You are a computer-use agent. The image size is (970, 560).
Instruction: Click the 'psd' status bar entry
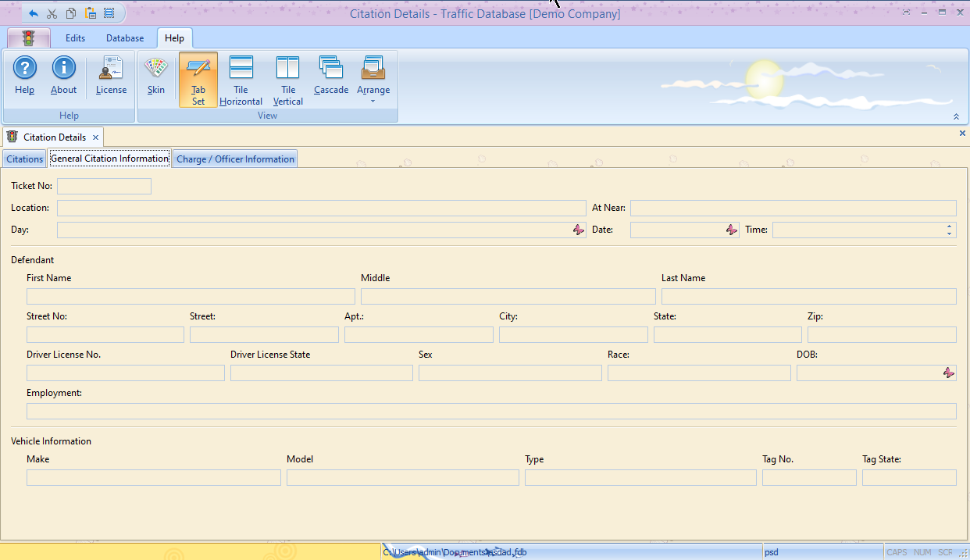coord(772,552)
